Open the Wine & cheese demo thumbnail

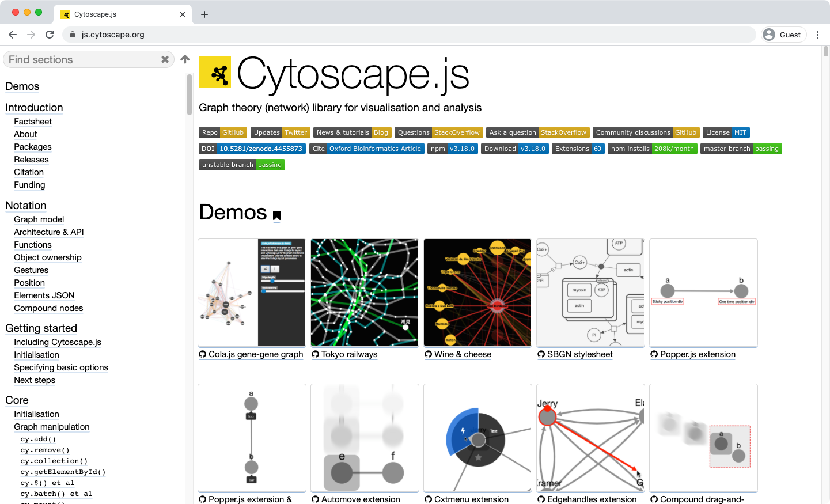[477, 293]
